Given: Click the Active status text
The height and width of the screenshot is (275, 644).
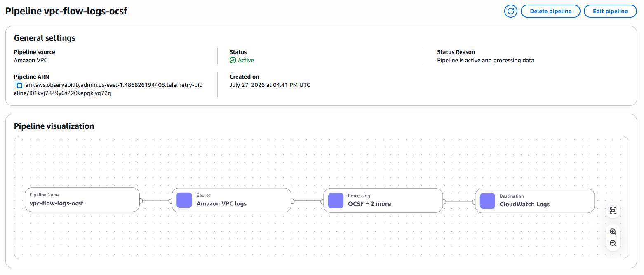Looking at the screenshot, I should [x=246, y=60].
